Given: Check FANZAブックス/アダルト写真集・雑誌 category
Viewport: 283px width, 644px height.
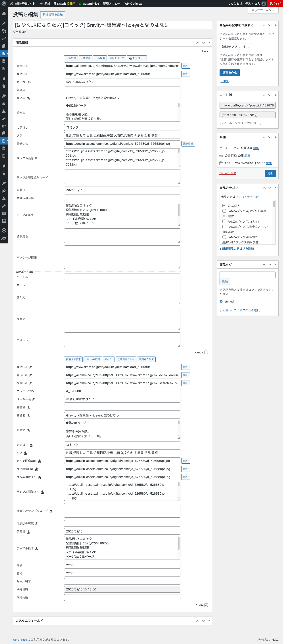Looking at the screenshot, I should pos(224,211).
